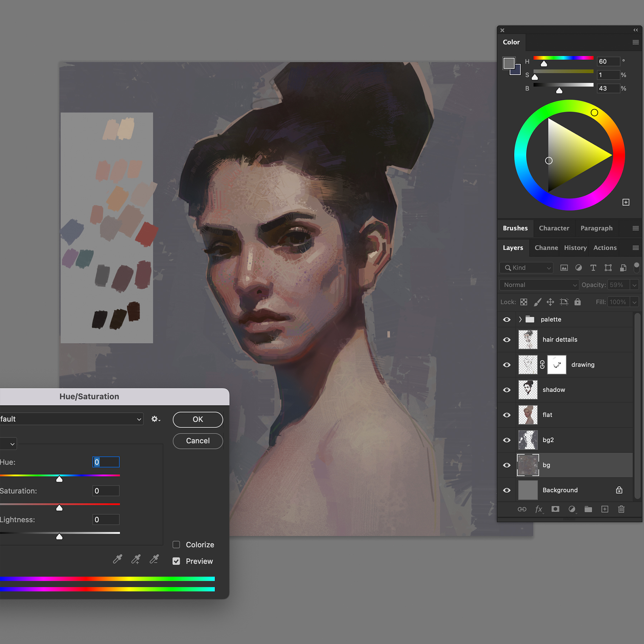
Task: Open the Kind filter dropdown
Action: tap(526, 268)
